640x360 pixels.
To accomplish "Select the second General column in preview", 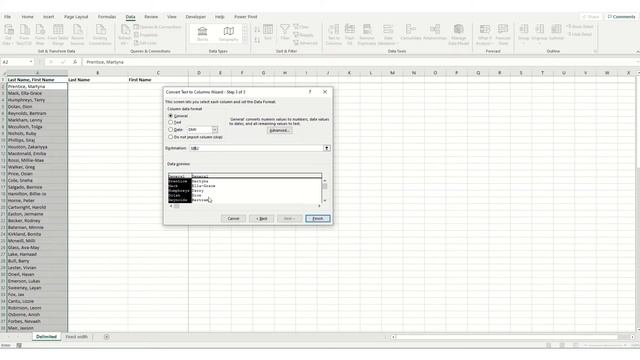I will [256, 176].
